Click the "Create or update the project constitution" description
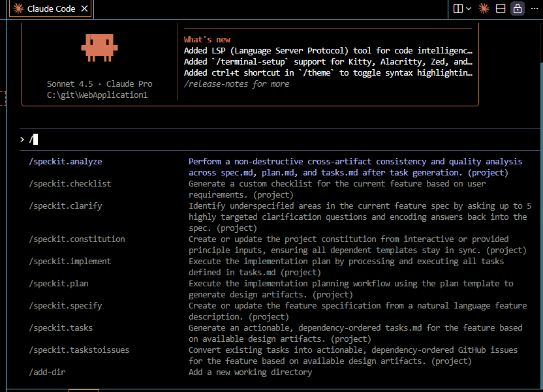This screenshot has width=543, height=392. pos(358,245)
